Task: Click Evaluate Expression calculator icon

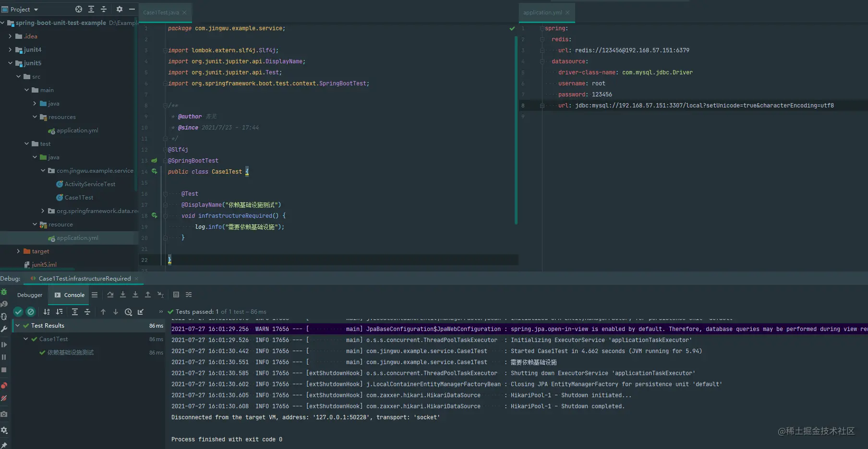Action: point(176,295)
